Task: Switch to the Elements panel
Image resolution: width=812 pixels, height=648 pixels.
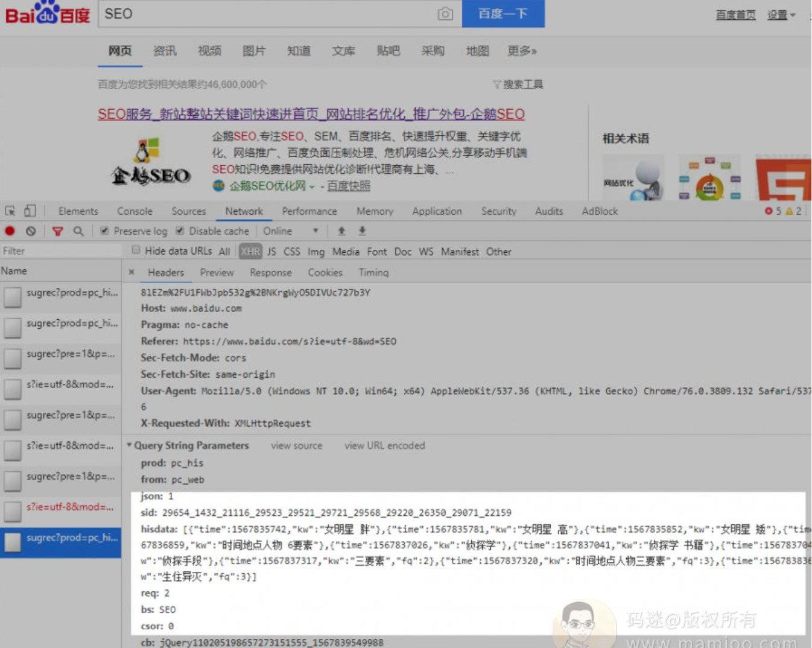Action: pyautogui.click(x=78, y=211)
